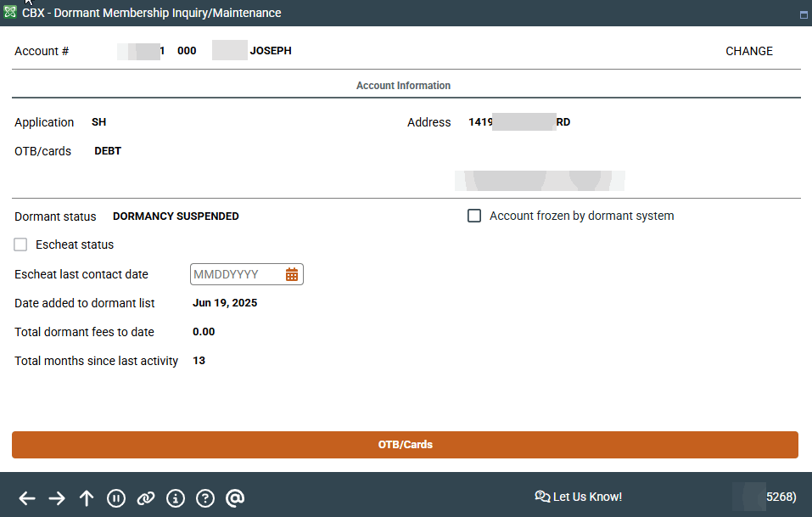Click the DORMANCY SUSPENDED status value

(176, 216)
